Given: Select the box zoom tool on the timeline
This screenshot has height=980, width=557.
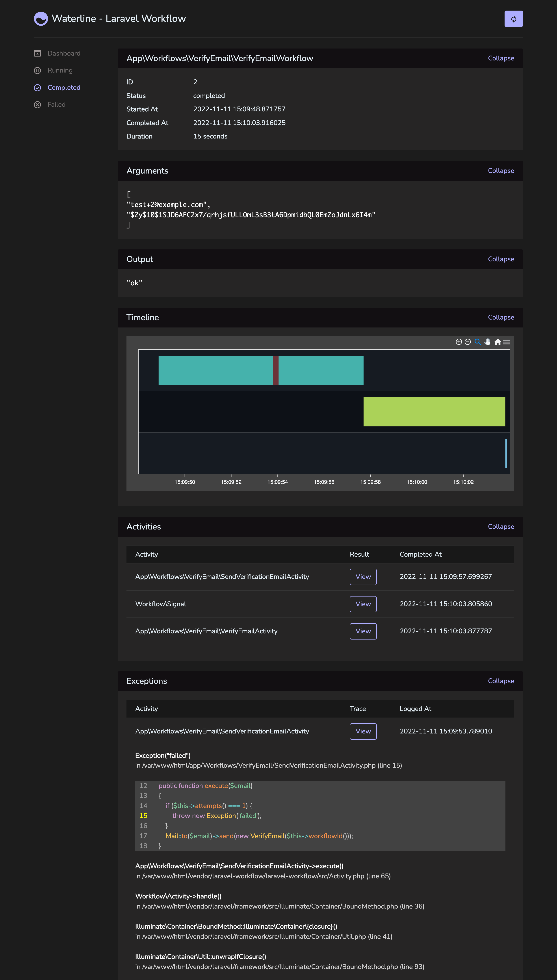Looking at the screenshot, I should [477, 342].
